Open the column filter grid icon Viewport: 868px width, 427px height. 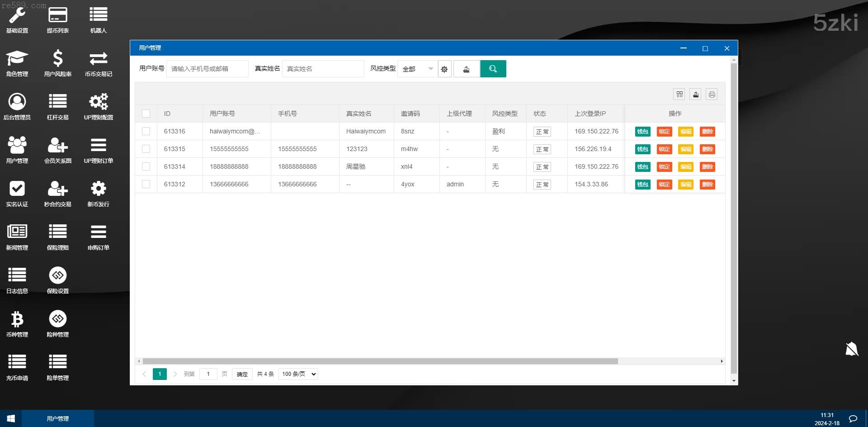click(x=679, y=95)
